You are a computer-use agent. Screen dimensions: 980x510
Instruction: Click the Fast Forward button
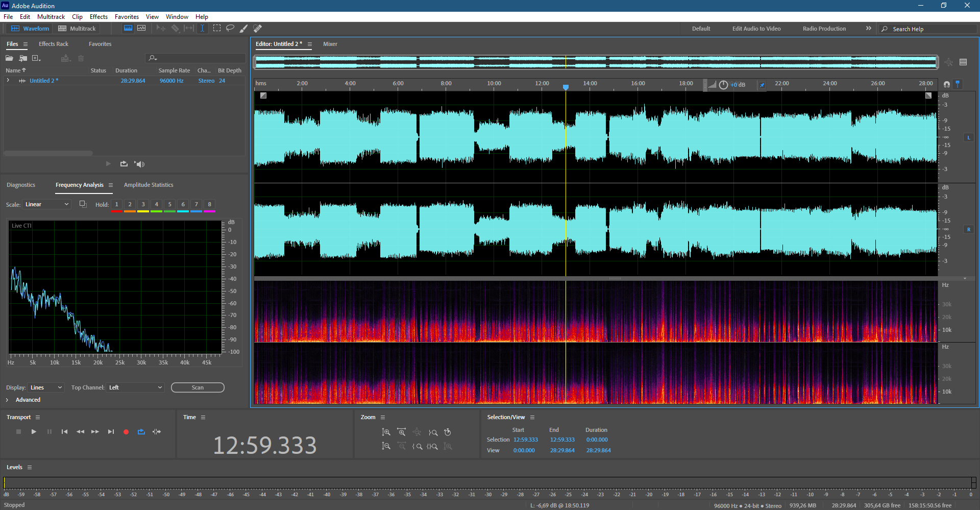pos(95,432)
